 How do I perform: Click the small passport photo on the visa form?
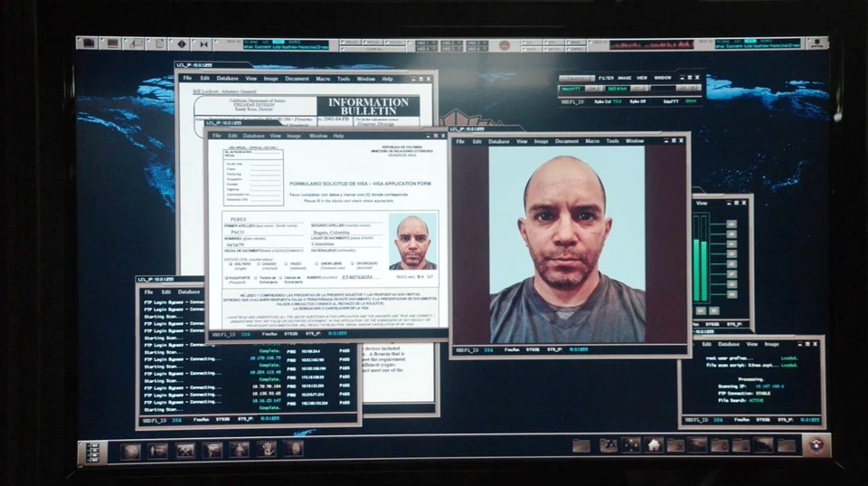pos(413,242)
